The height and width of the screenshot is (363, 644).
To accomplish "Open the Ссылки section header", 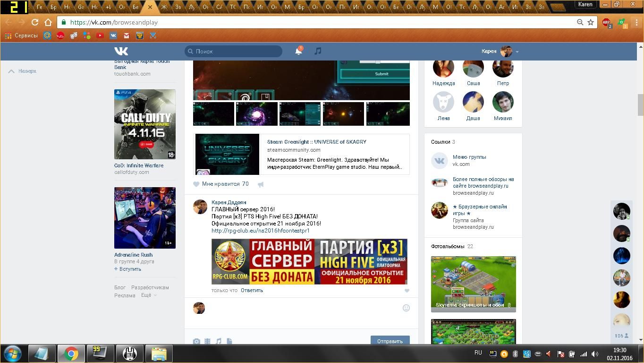I will (443, 142).
